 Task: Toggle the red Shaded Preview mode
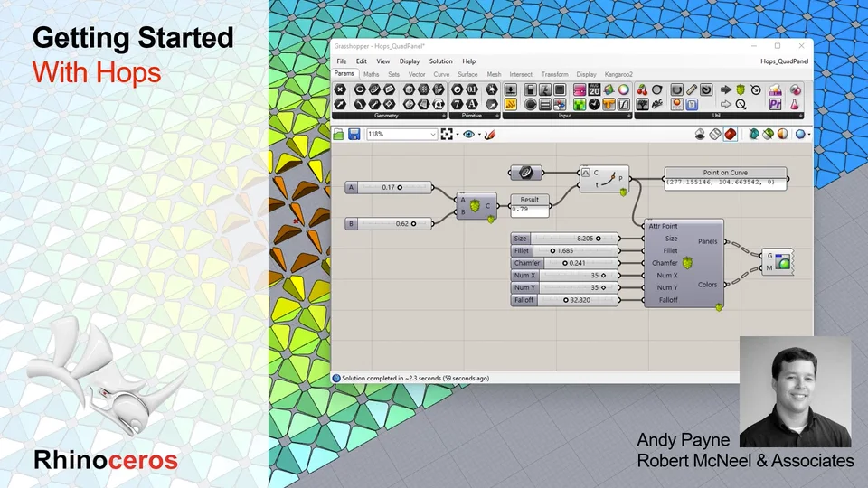(731, 135)
